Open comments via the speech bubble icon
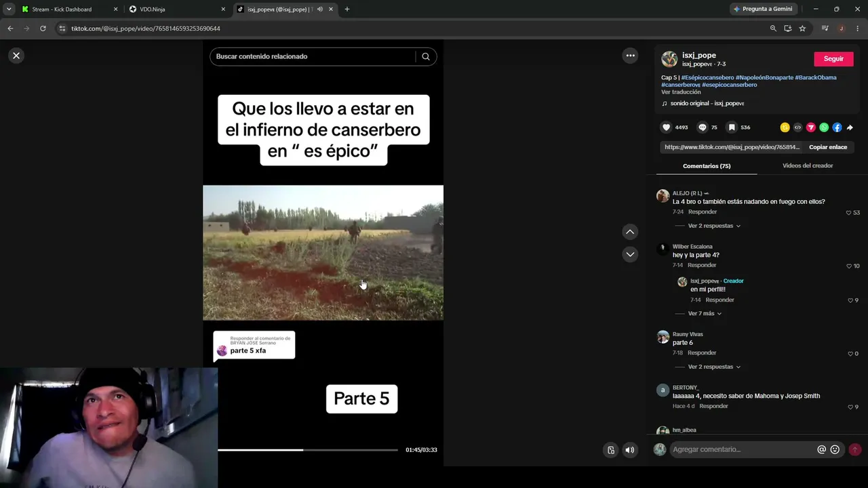Viewport: 868px width, 488px height. tap(703, 127)
